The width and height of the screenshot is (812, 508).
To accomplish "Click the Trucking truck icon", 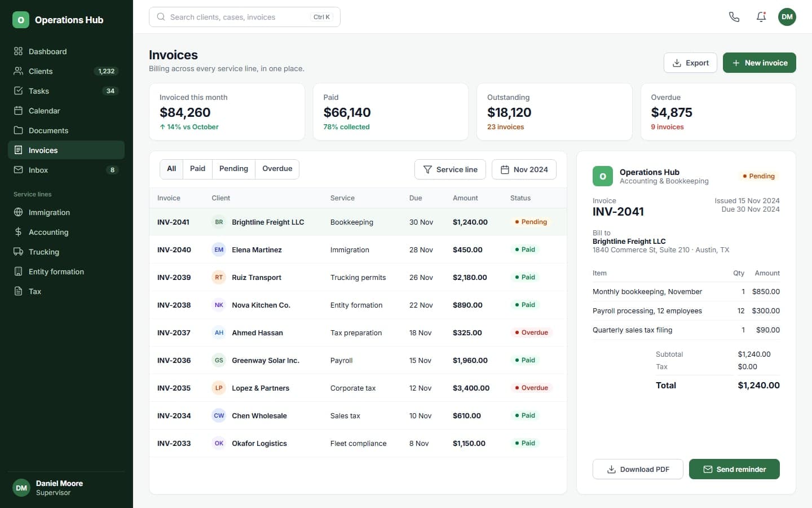I will point(18,252).
